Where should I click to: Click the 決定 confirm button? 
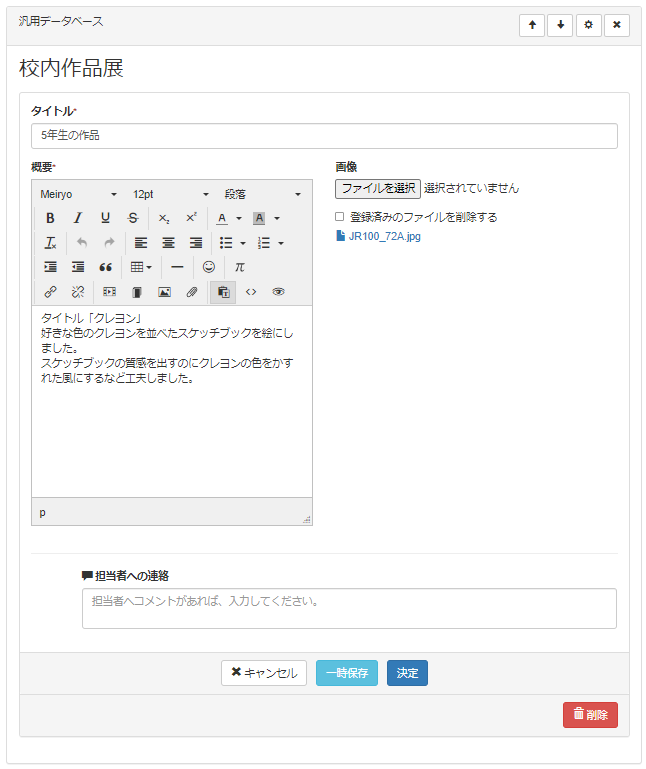pyautogui.click(x=407, y=673)
